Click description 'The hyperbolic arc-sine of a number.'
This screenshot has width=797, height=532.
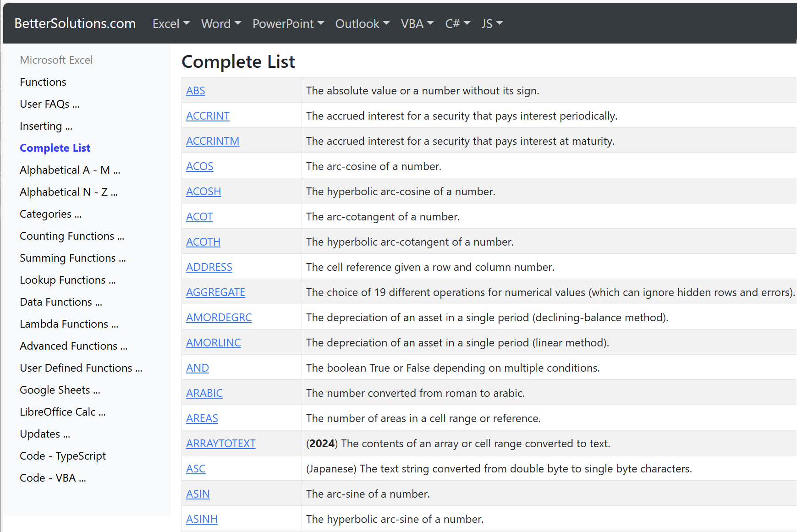[395, 519]
